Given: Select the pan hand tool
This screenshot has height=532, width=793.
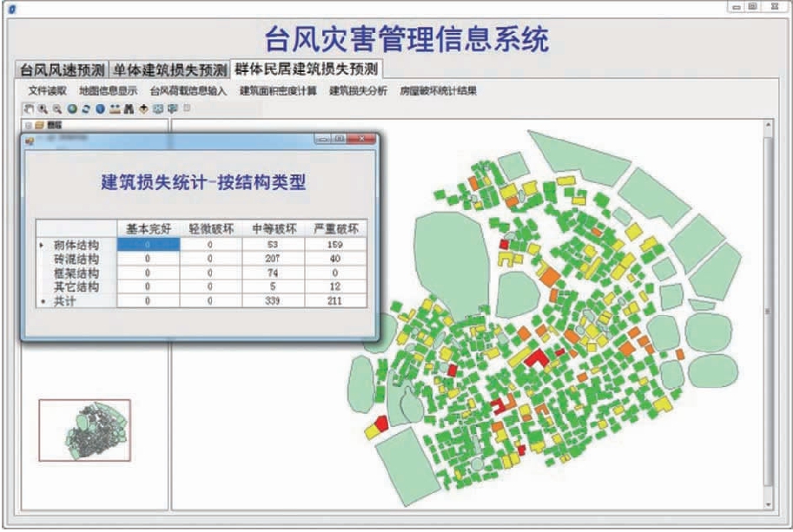Looking at the screenshot, I should [x=29, y=109].
